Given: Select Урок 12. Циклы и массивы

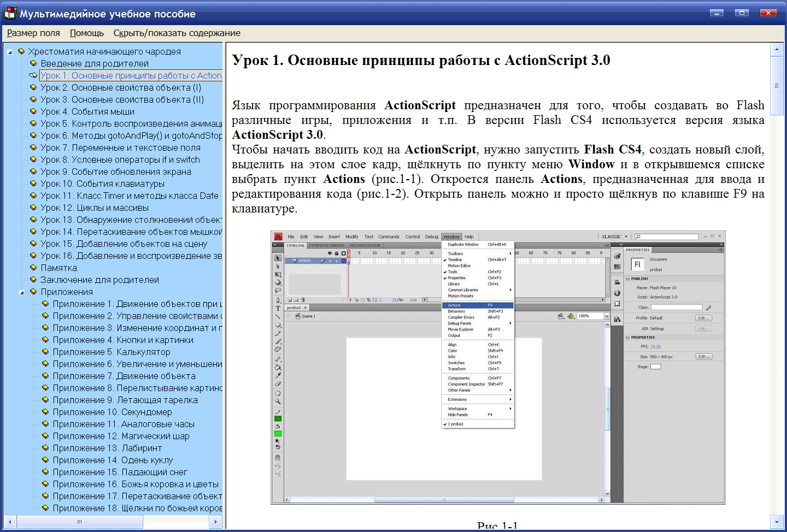Looking at the screenshot, I should tap(94, 208).
